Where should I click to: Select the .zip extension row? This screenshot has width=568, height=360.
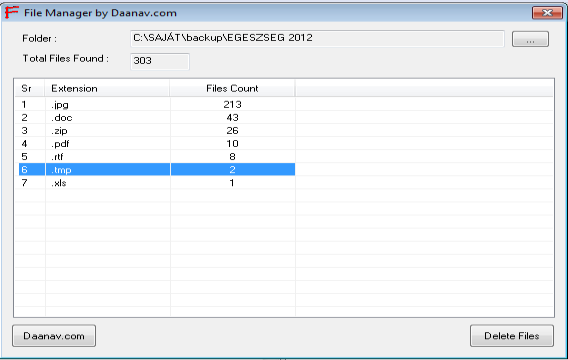point(157,130)
